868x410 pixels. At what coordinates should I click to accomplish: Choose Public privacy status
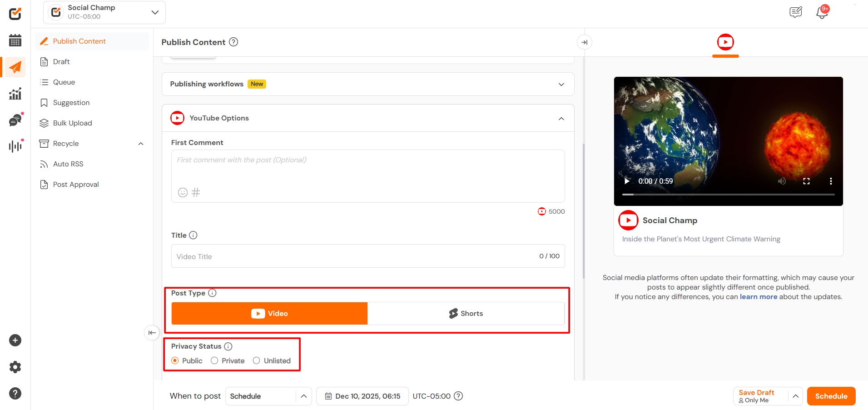point(175,360)
